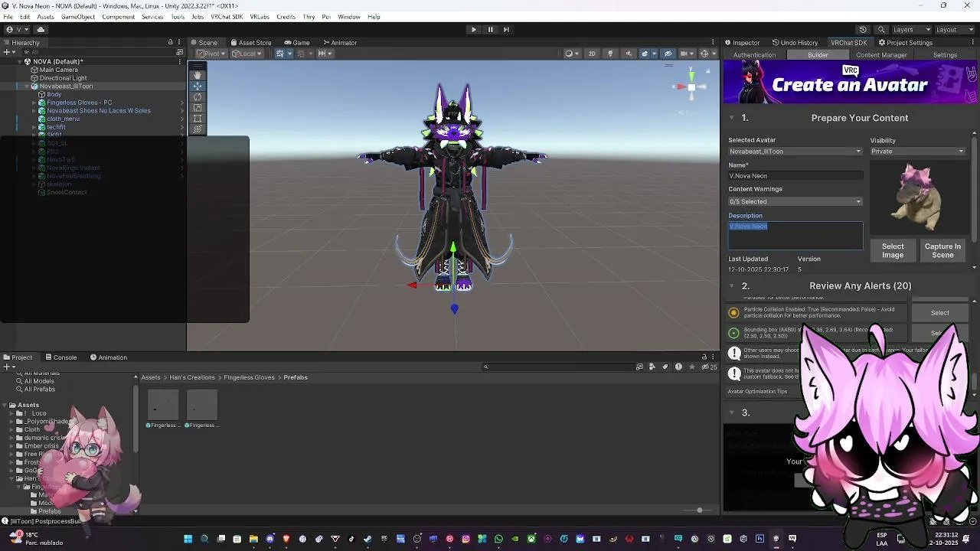The image size is (980, 551).
Task: Select the Move tool in scene toolbar
Action: pos(198,86)
